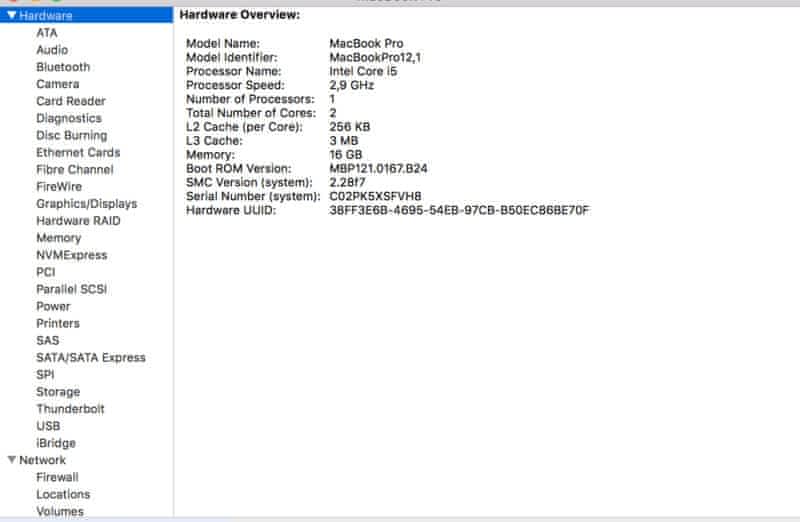800x522 pixels.
Task: Open Volumes under Network
Action: tap(60, 511)
